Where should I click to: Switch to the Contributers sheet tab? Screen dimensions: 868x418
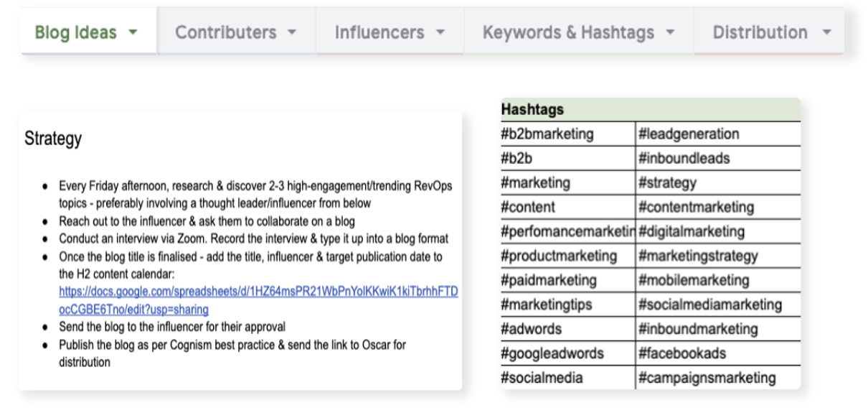tap(225, 33)
